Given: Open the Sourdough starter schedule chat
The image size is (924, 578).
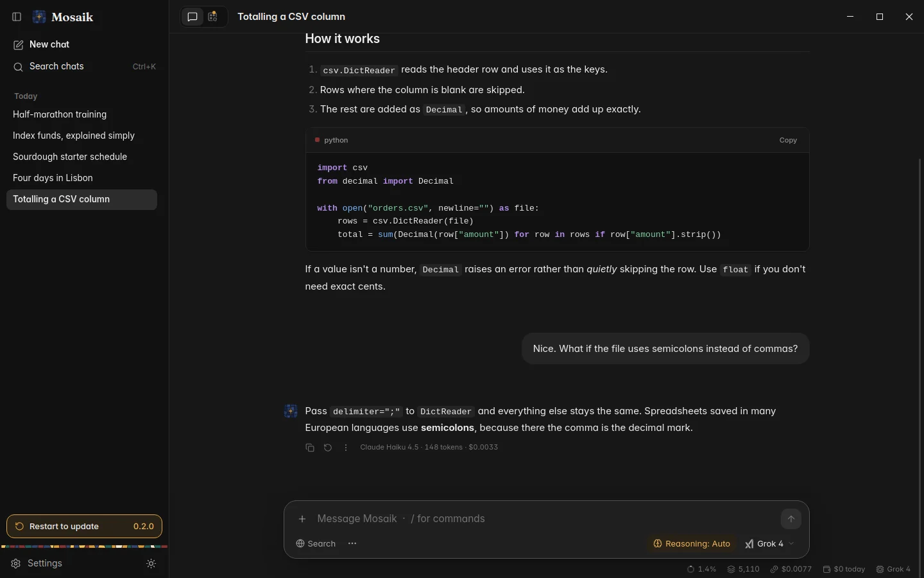Looking at the screenshot, I should point(81,157).
